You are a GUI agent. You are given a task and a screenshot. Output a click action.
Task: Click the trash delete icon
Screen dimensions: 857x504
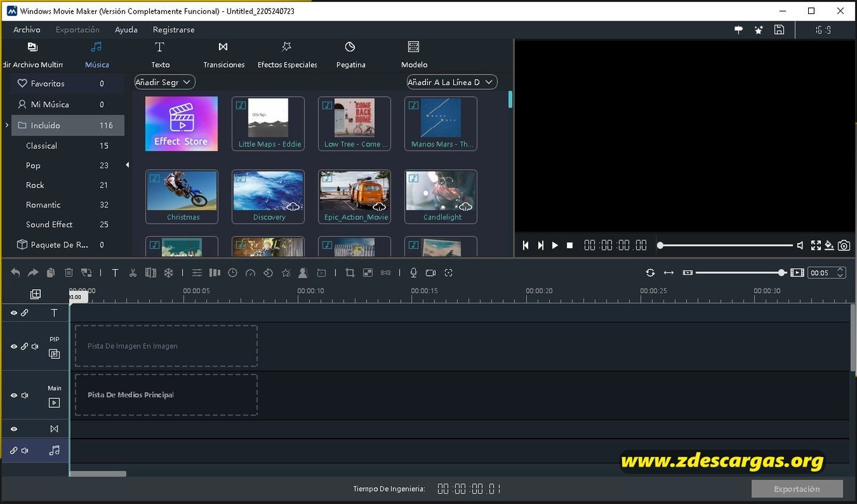[68, 272]
